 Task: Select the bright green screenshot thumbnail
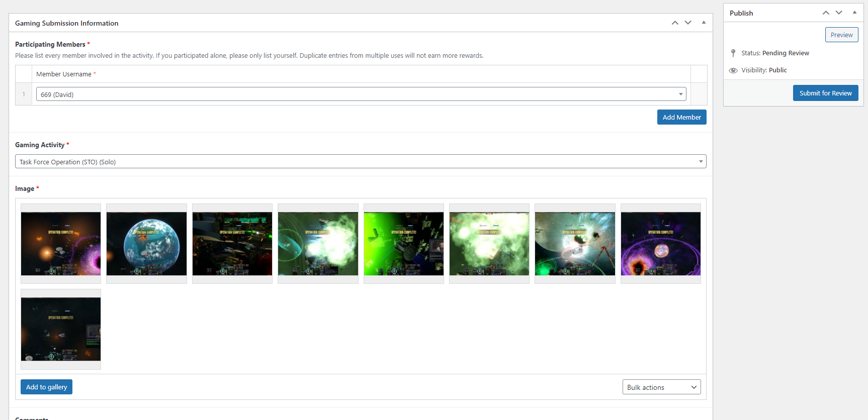[403, 244]
